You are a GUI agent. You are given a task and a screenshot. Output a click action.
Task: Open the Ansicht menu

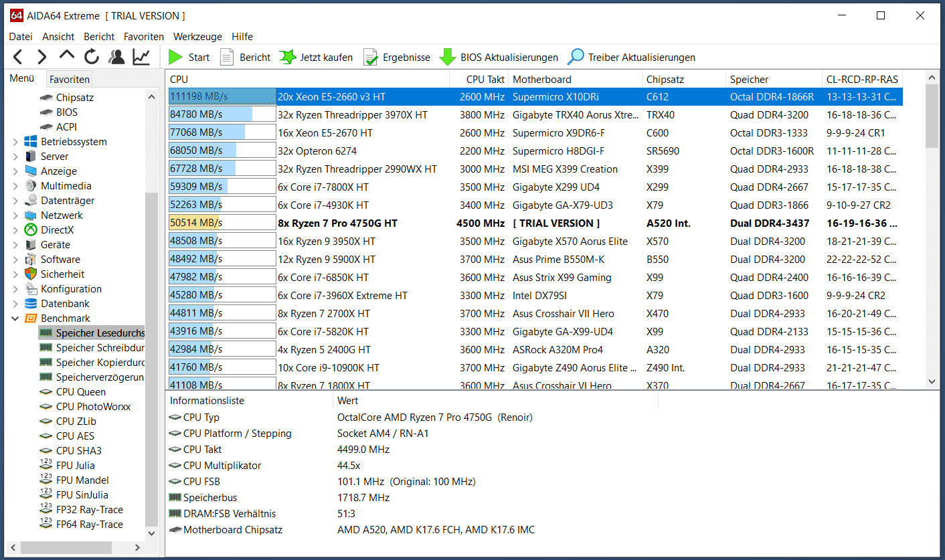pos(58,37)
